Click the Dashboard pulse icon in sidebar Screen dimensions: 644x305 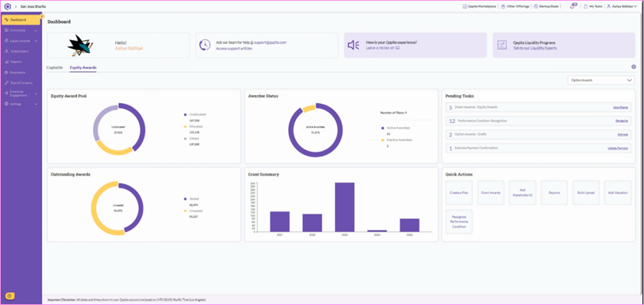(7, 20)
